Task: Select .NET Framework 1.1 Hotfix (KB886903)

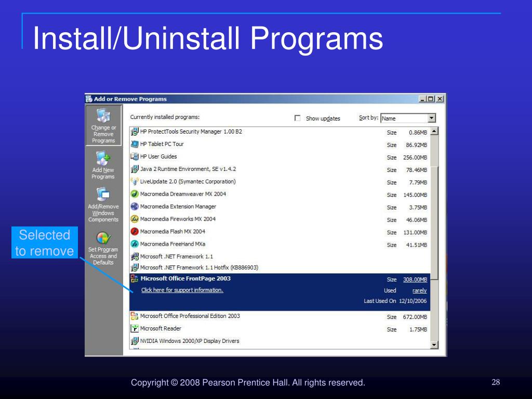Action: (280, 268)
